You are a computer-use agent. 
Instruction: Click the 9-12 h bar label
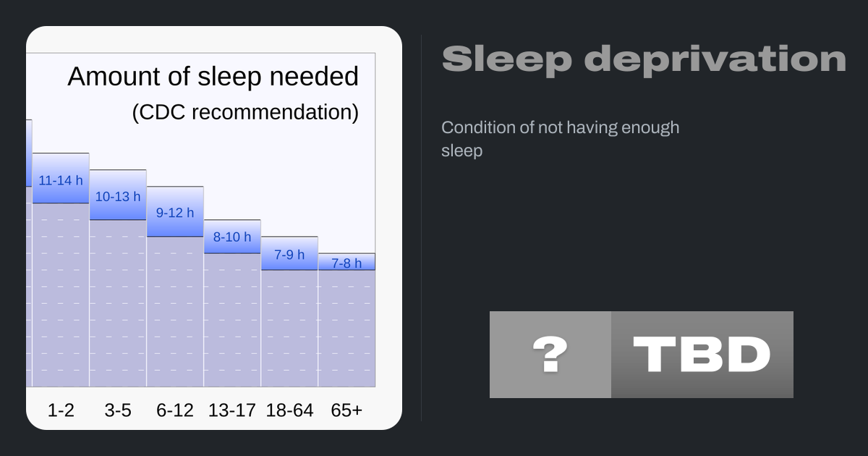click(175, 213)
